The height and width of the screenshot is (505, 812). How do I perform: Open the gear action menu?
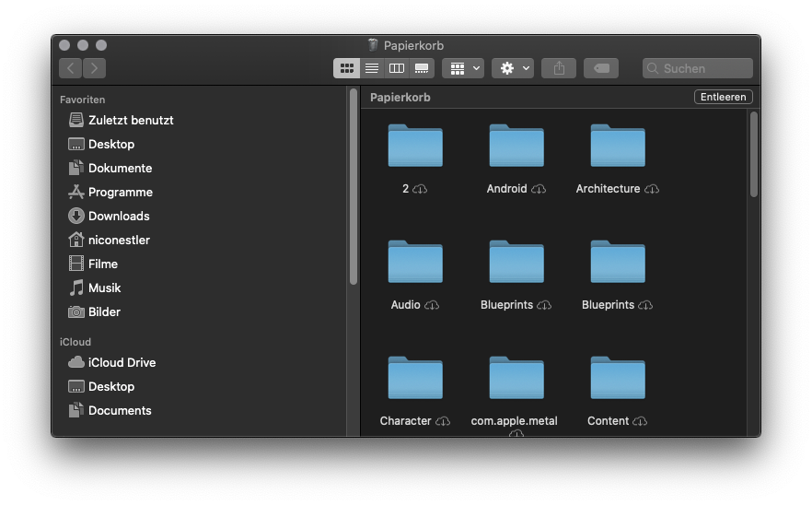pyautogui.click(x=513, y=68)
